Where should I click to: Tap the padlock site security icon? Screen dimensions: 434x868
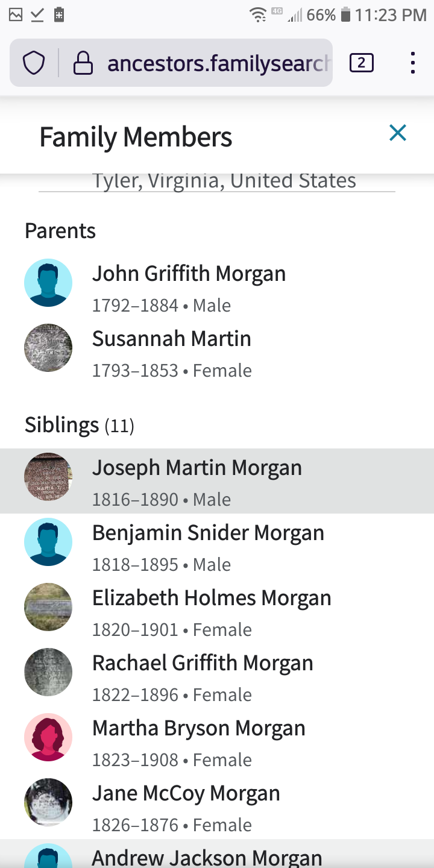[x=83, y=63]
